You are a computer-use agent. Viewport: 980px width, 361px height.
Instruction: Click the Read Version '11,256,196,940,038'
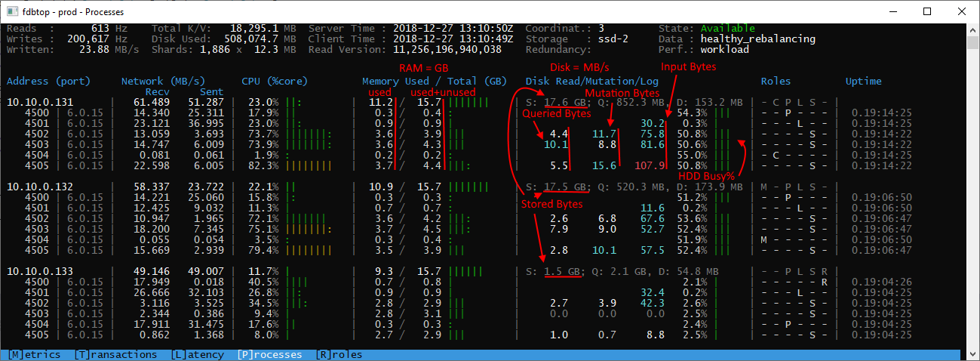tap(447, 49)
